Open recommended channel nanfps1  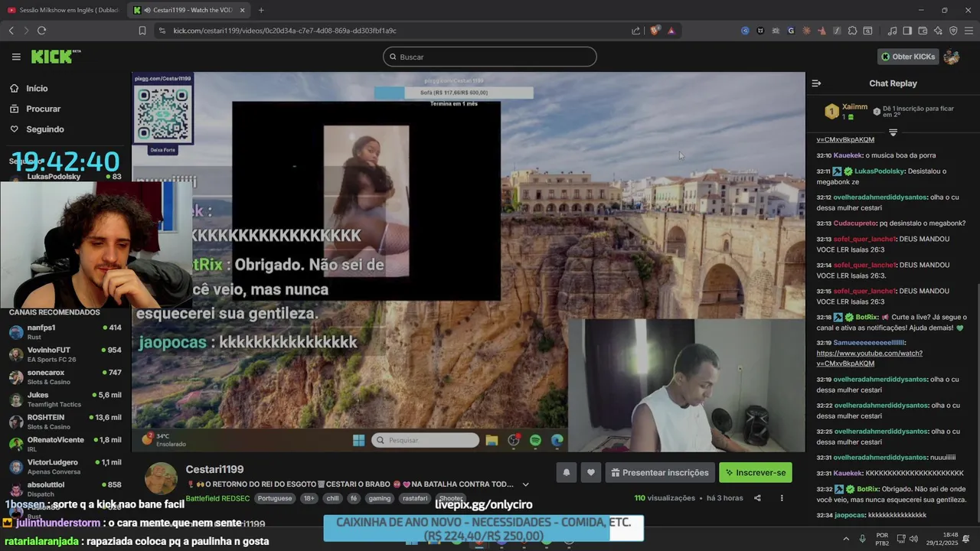coord(65,332)
